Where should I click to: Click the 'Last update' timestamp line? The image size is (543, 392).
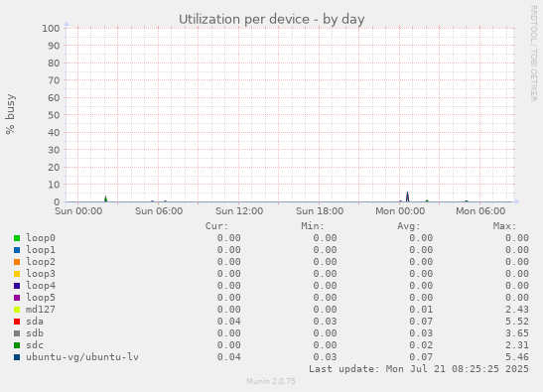click(x=419, y=369)
